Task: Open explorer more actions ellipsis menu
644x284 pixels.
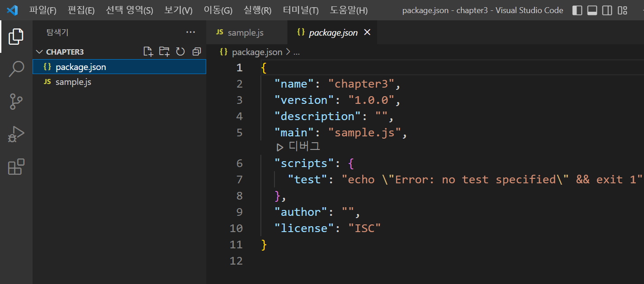Action: 190,32
